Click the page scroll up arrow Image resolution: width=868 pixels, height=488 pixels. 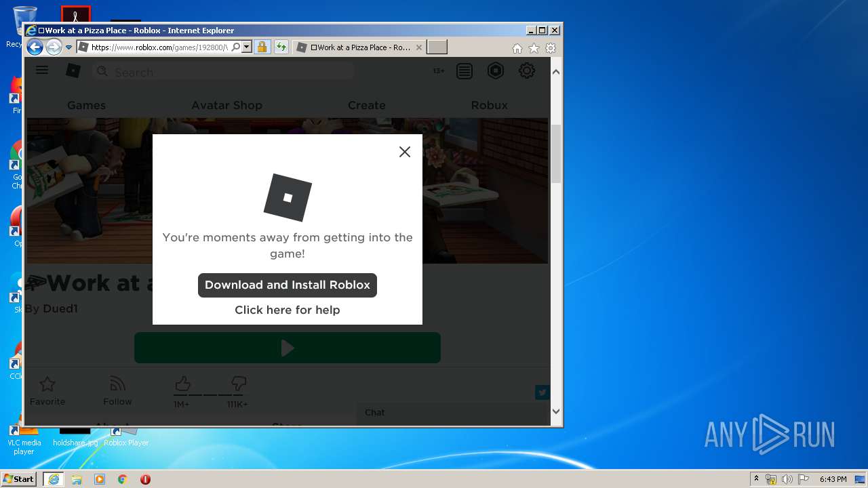point(556,72)
